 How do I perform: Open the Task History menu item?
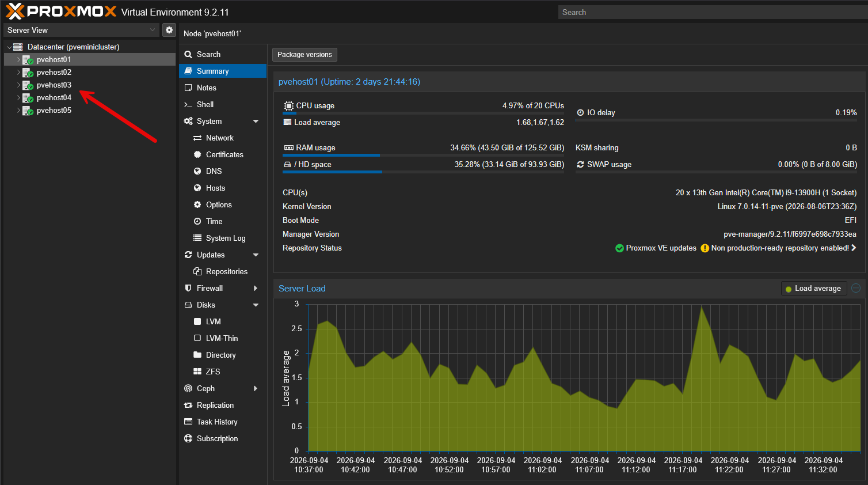[x=223, y=422]
